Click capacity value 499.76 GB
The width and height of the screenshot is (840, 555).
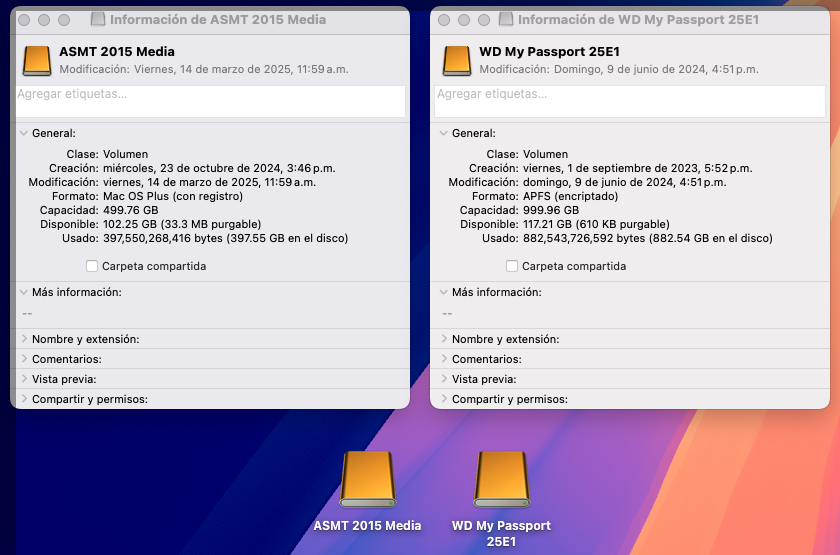point(131,210)
